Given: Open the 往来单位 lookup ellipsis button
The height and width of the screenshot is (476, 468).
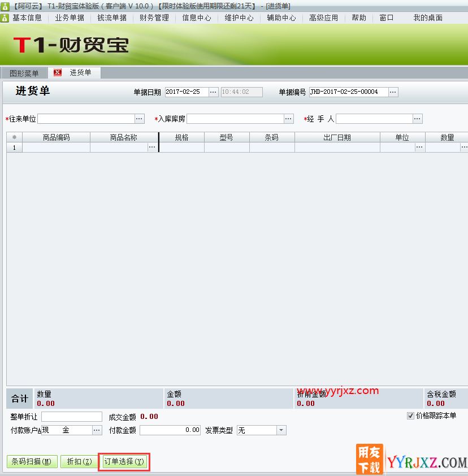Looking at the screenshot, I should tap(139, 119).
